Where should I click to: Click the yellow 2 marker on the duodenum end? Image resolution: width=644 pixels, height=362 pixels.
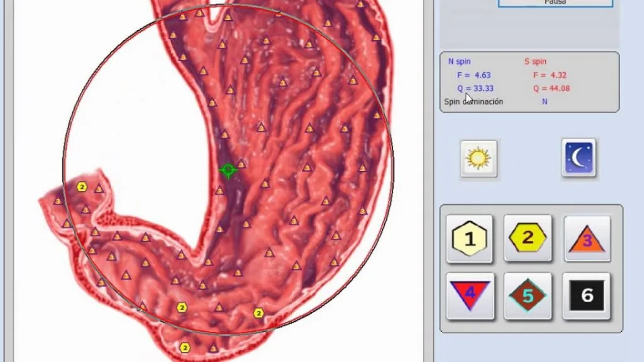[x=82, y=187]
